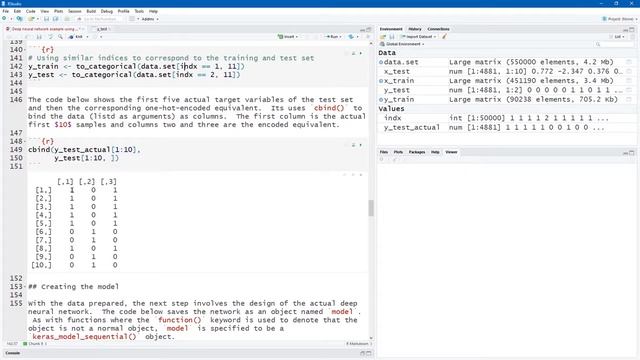Switch to the History tab
Screen dimensions: 640x360
coord(415,29)
